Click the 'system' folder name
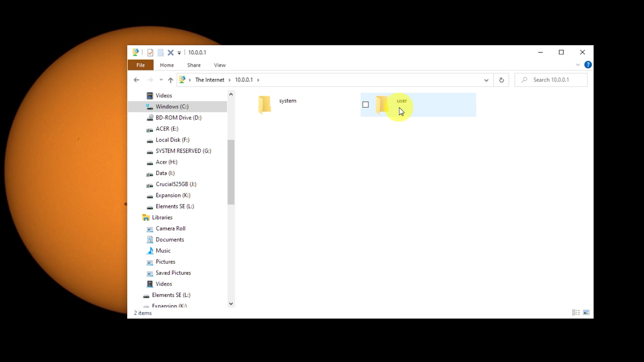Viewport: 644px width, 362px height. (x=287, y=101)
